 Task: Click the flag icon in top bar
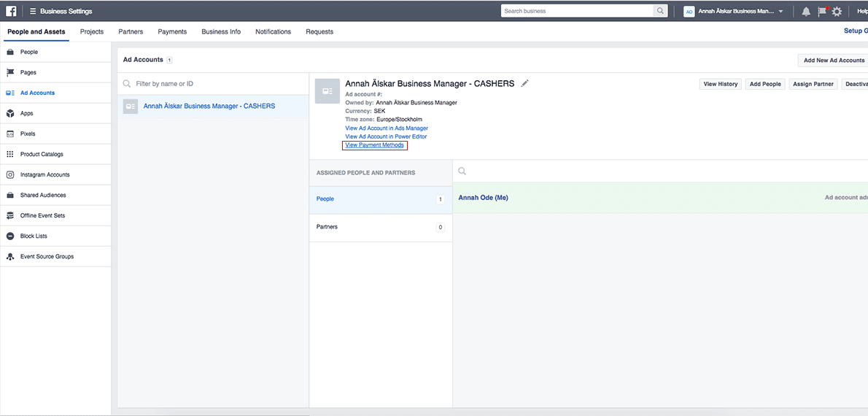821,12
